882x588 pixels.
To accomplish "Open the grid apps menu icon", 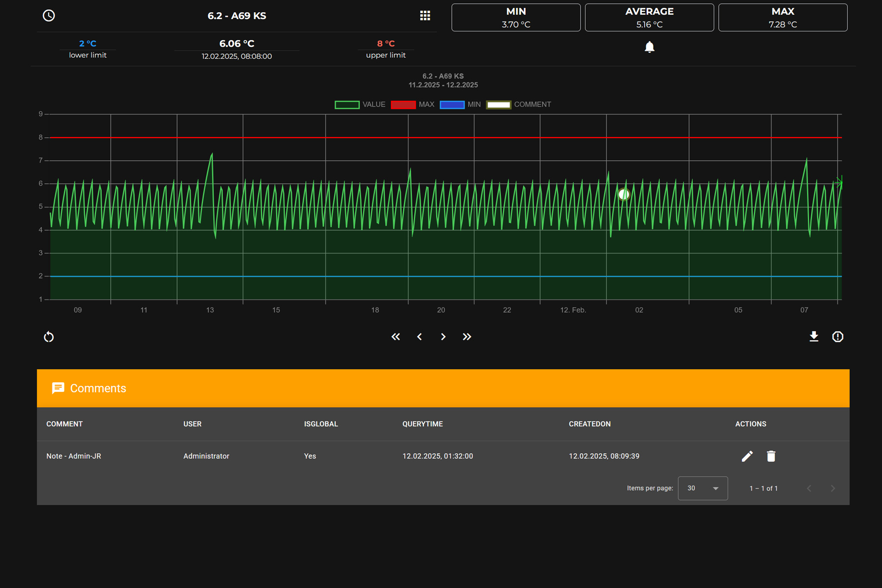I will [425, 16].
